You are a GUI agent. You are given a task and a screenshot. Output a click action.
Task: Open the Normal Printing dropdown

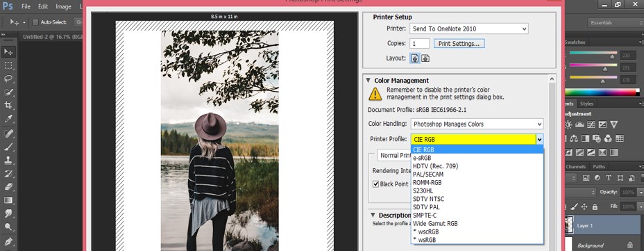[x=395, y=156]
